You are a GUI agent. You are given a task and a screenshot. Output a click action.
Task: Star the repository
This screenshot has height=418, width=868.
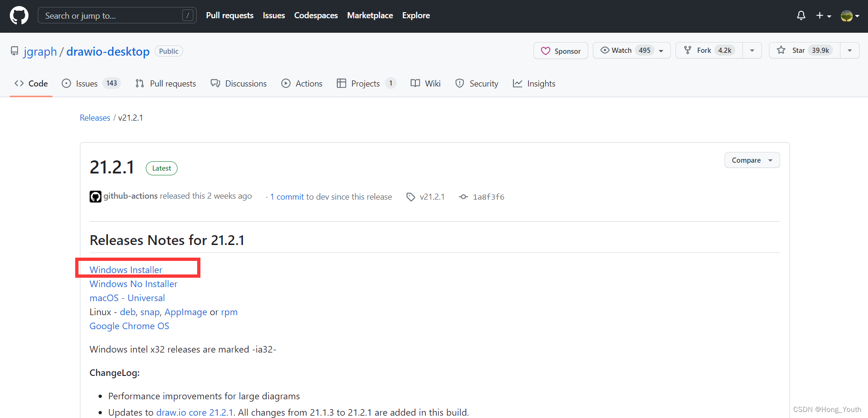tap(804, 50)
